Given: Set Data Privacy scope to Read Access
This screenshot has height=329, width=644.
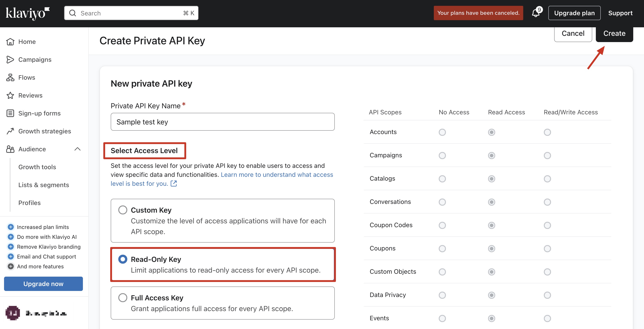Looking at the screenshot, I should click(x=491, y=295).
